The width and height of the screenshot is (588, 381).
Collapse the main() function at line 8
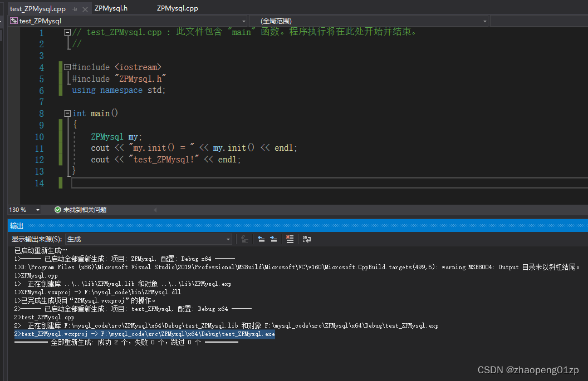point(67,113)
